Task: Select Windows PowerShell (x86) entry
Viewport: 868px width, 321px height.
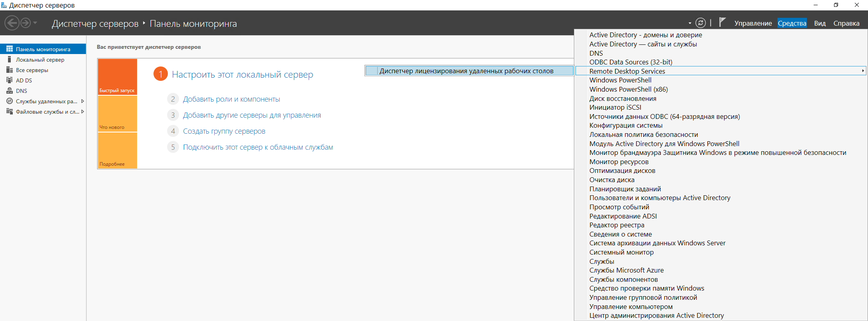Action: [x=628, y=89]
